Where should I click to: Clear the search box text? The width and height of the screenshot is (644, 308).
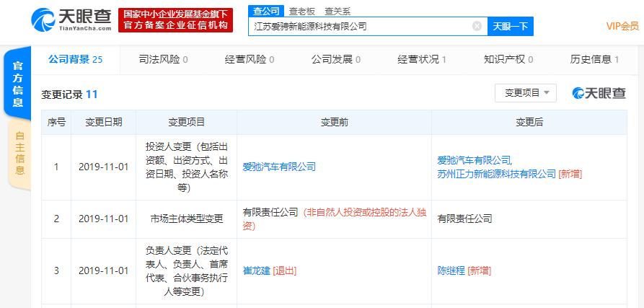coord(477,26)
